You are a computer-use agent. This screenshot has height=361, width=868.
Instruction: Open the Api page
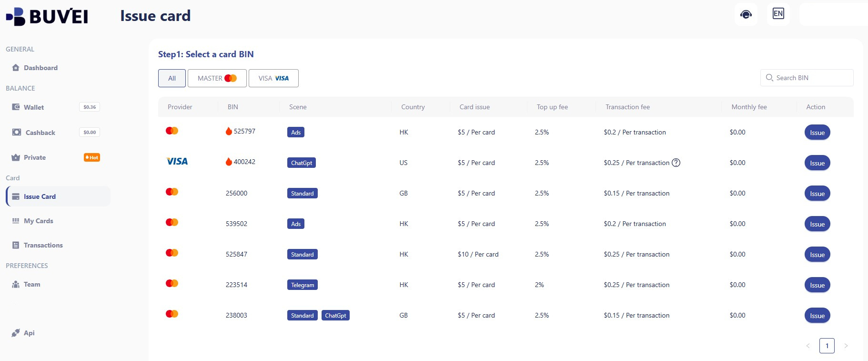[29, 333]
